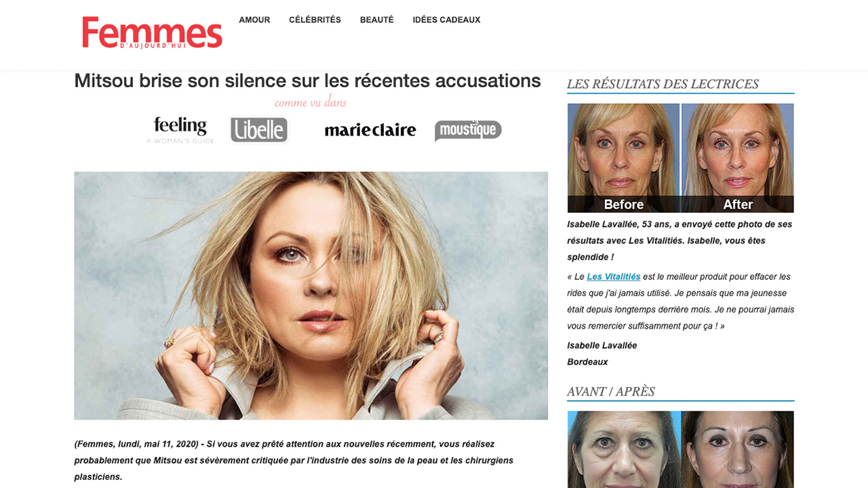The width and height of the screenshot is (868, 488).
Task: Click the right AVANT / APRÈS photo
Action: [738, 449]
